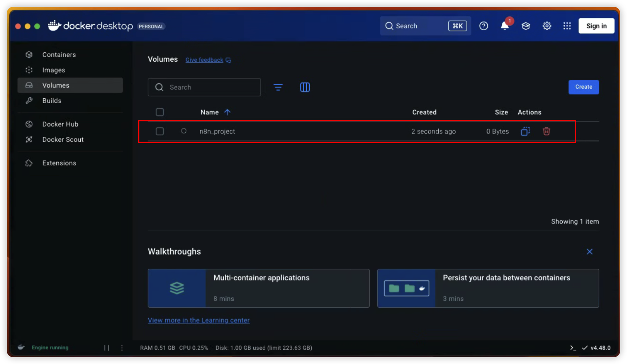Click the global Search field in header
627x364 pixels.
pyautogui.click(x=425, y=26)
